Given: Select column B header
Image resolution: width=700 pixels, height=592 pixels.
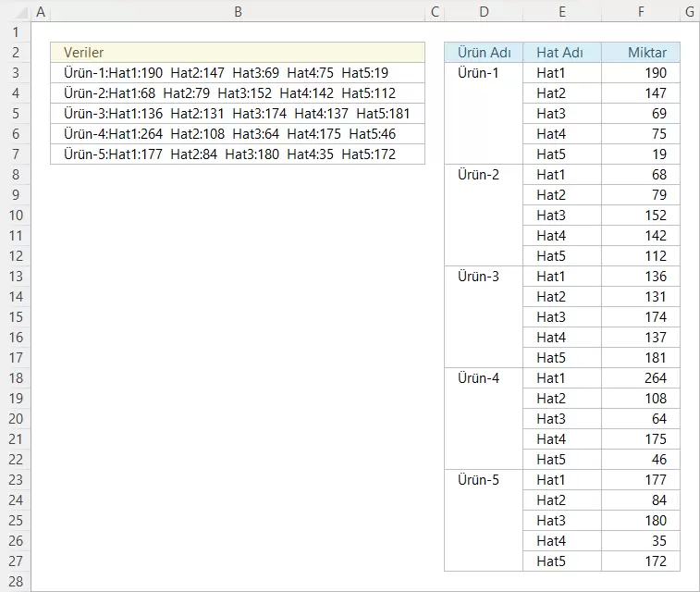Looking at the screenshot, I should pyautogui.click(x=238, y=12).
